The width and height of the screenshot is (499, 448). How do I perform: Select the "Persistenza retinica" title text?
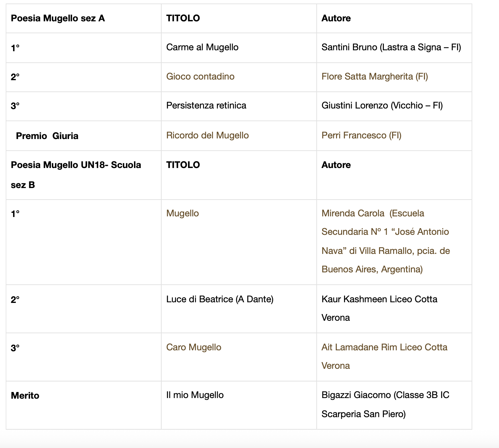[206, 105]
